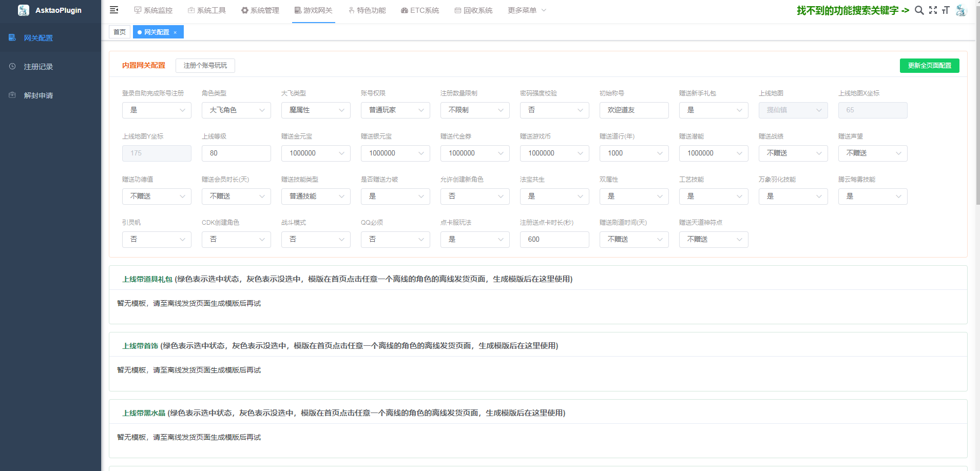Click the AsktaoPlugin logo icon
The image size is (980, 471).
point(24,10)
